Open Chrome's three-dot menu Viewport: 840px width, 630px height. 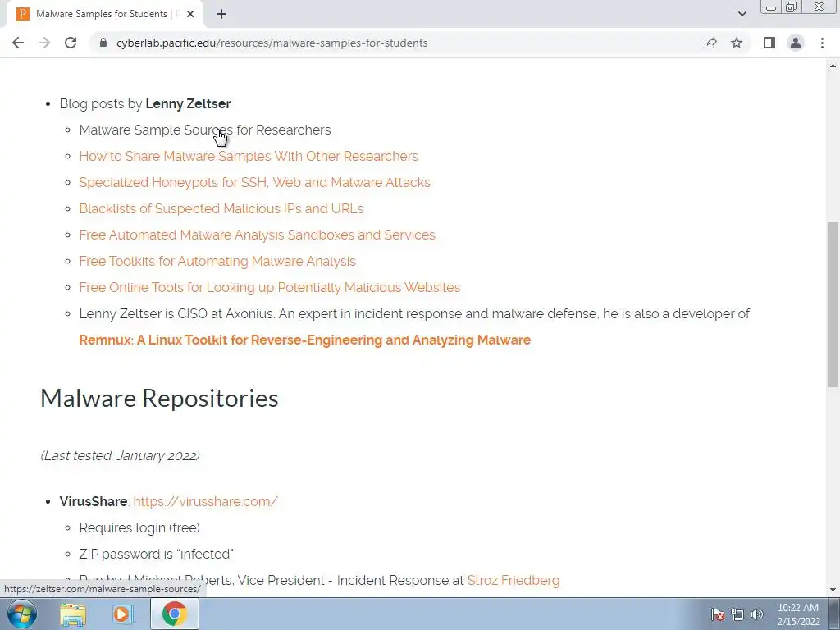pos(822,43)
